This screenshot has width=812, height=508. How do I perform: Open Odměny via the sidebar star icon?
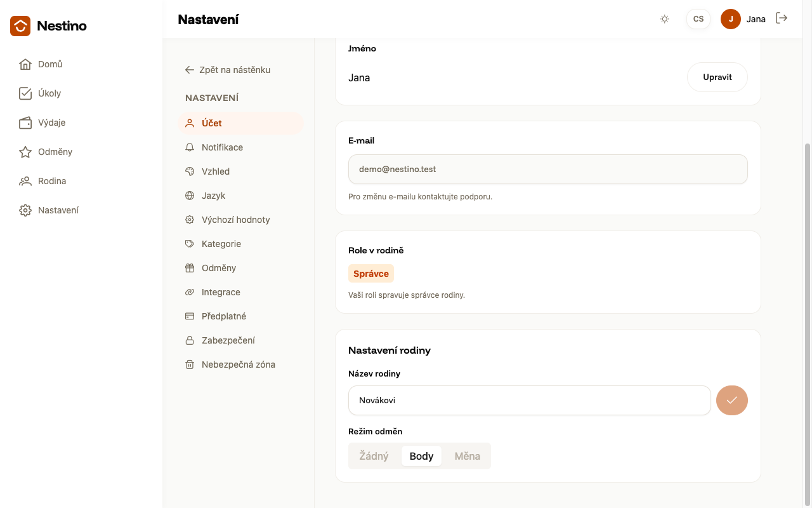coord(25,152)
